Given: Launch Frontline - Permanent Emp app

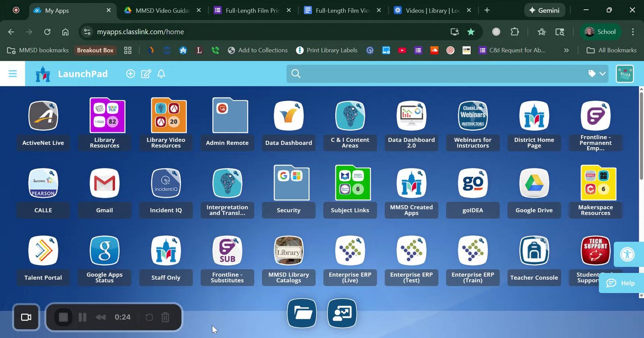Looking at the screenshot, I should pyautogui.click(x=596, y=116).
